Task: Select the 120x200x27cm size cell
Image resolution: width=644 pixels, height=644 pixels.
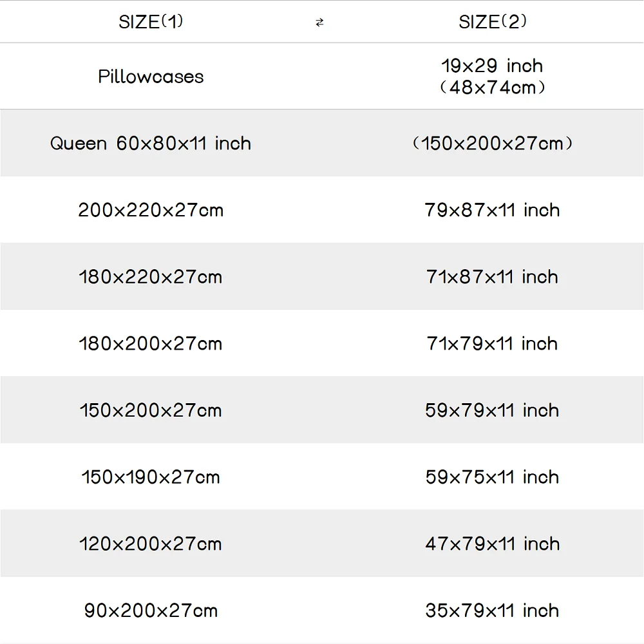Action: pos(151,544)
